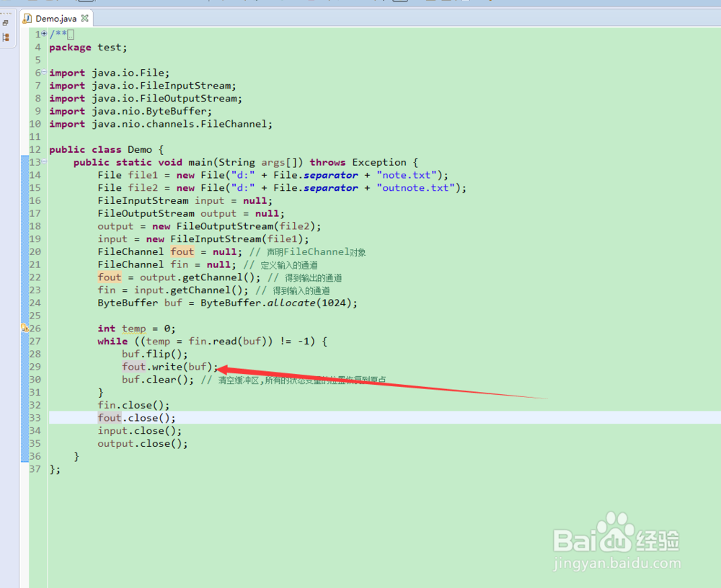The image size is (721, 588).
Task: Collapse the main method at line 13
Action: point(44,161)
